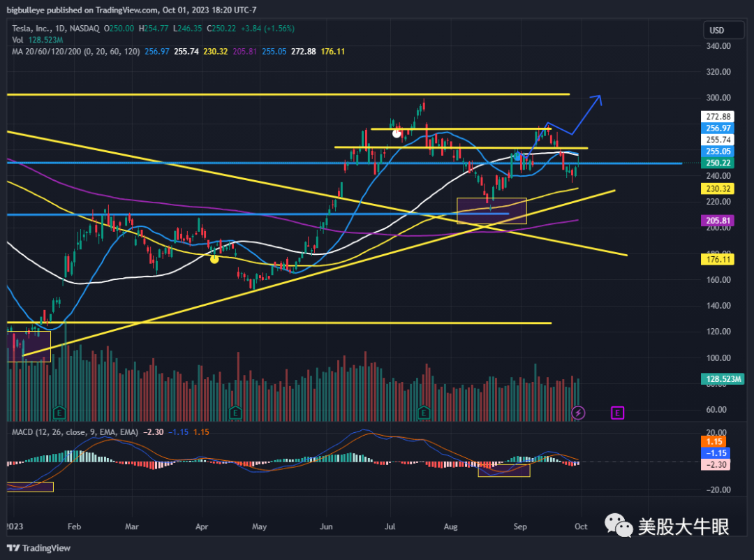Click the 128.523M volume scale label
Image resolution: width=754 pixels, height=560 pixels.
click(723, 378)
